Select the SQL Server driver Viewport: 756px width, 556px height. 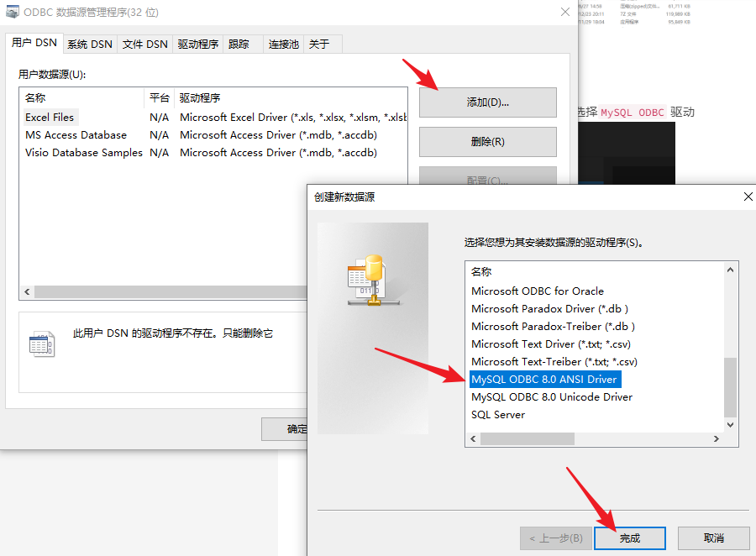tap(498, 415)
